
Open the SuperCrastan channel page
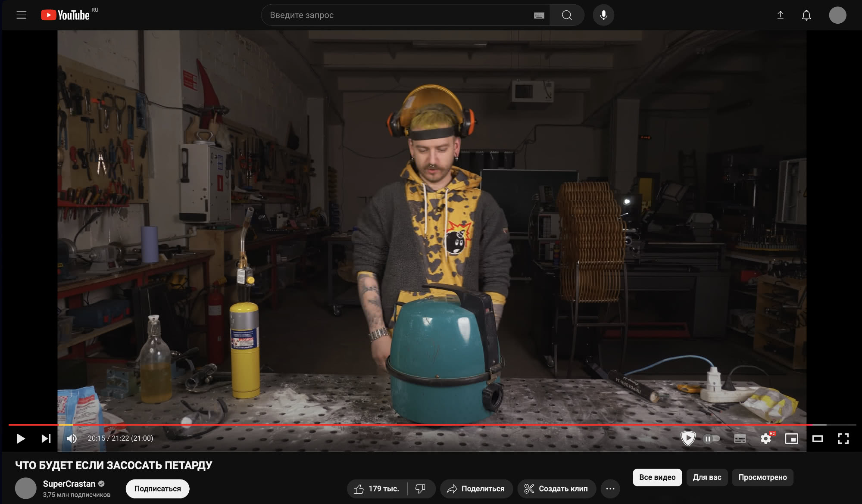point(69,484)
